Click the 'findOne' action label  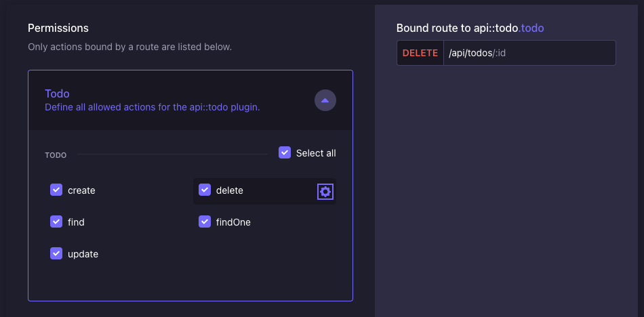[x=233, y=222]
